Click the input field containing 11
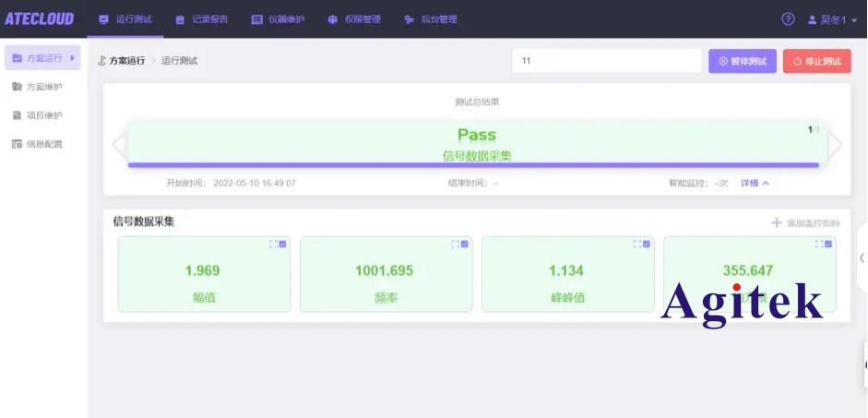The width and height of the screenshot is (868, 418). tap(606, 61)
